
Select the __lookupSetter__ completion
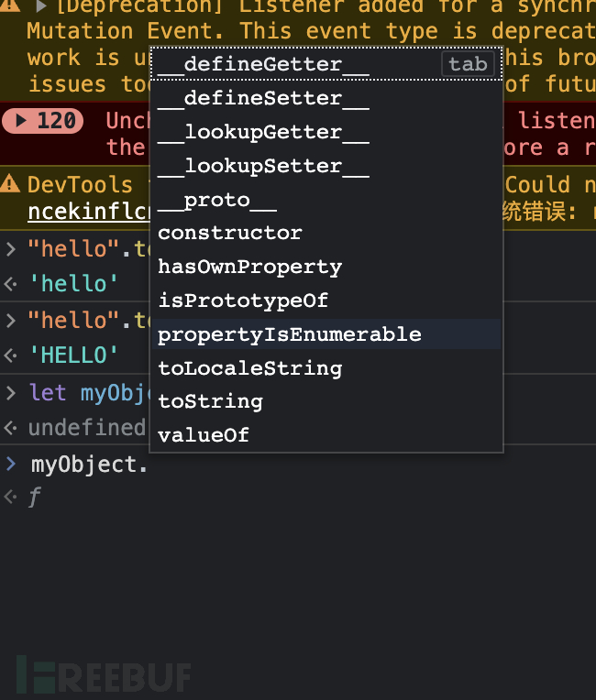coord(263,166)
